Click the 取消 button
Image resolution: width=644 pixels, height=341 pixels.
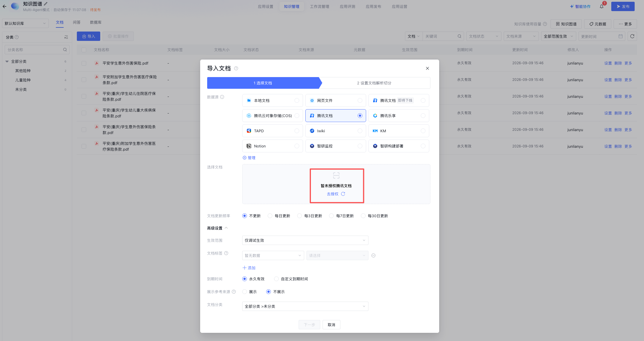coord(331,325)
